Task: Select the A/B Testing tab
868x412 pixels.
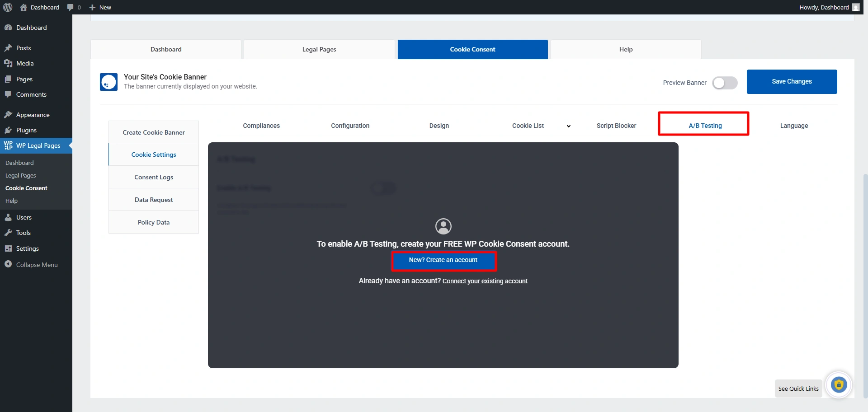Action: click(x=705, y=126)
